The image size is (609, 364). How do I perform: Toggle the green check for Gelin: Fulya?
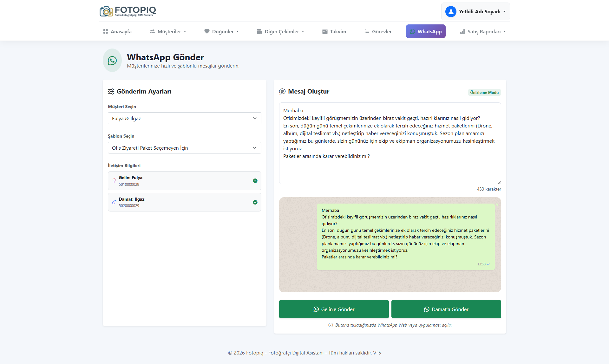coord(255,181)
